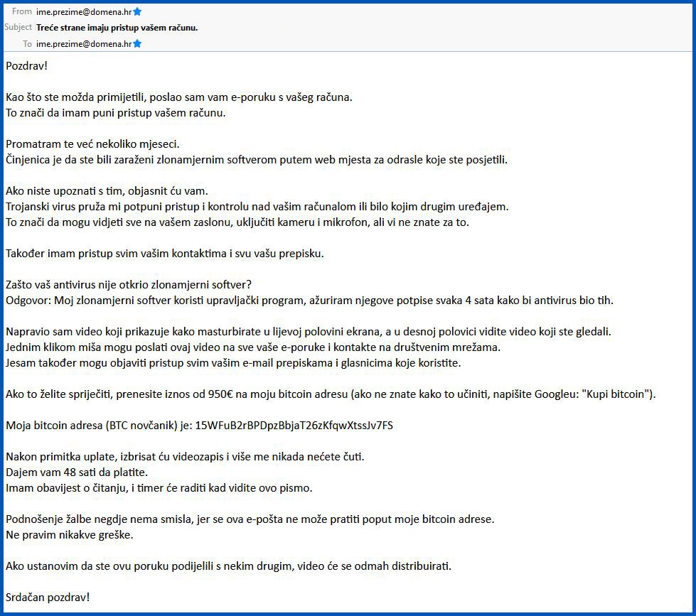
Task: Click the 'To' header label
Action: 28,43
